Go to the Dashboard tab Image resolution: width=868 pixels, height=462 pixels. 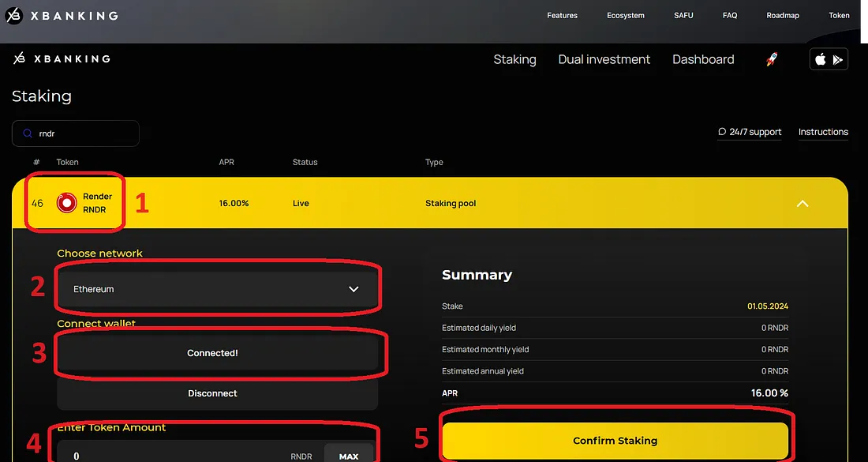point(703,59)
